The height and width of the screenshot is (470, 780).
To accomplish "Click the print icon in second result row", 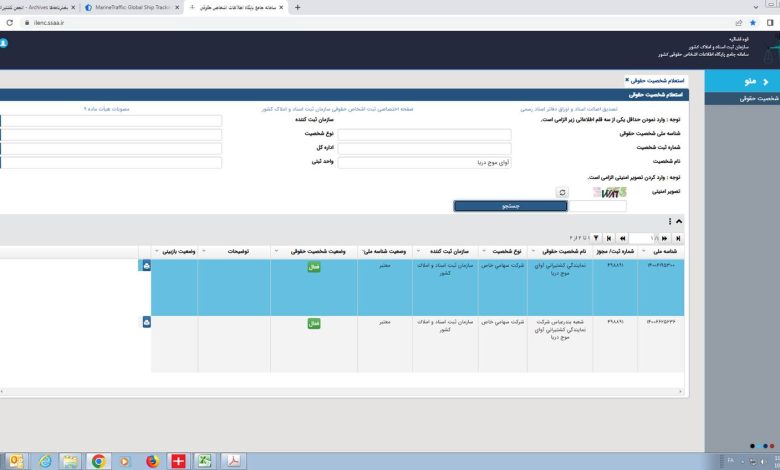I will pyautogui.click(x=147, y=322).
